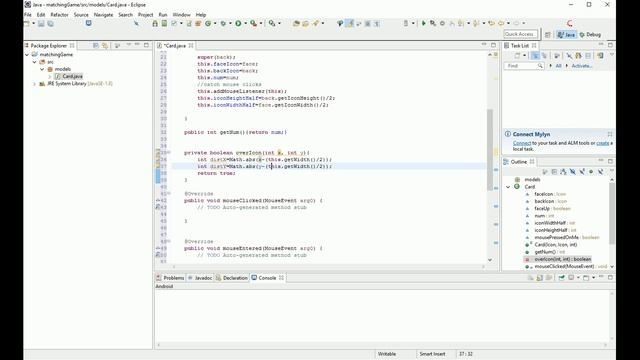Collapse the Card class in Outline

click(x=508, y=187)
